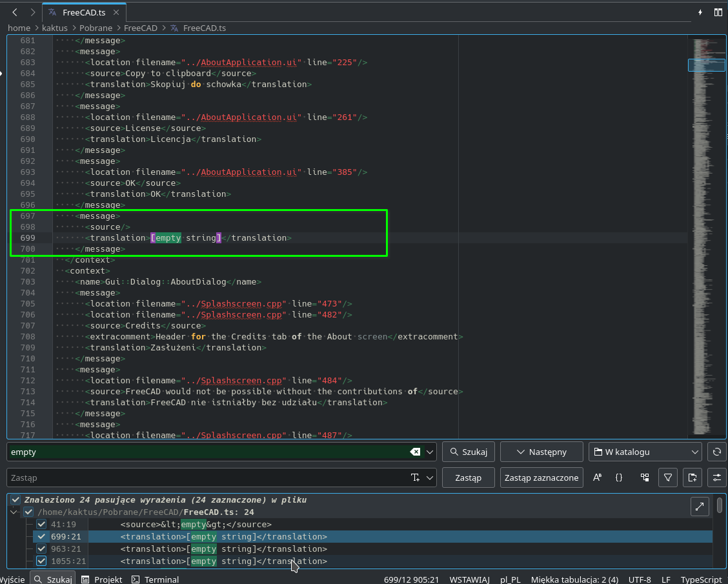Uncheck the match at line 963:21
Viewport: 728px width, 584px height.
click(x=41, y=549)
